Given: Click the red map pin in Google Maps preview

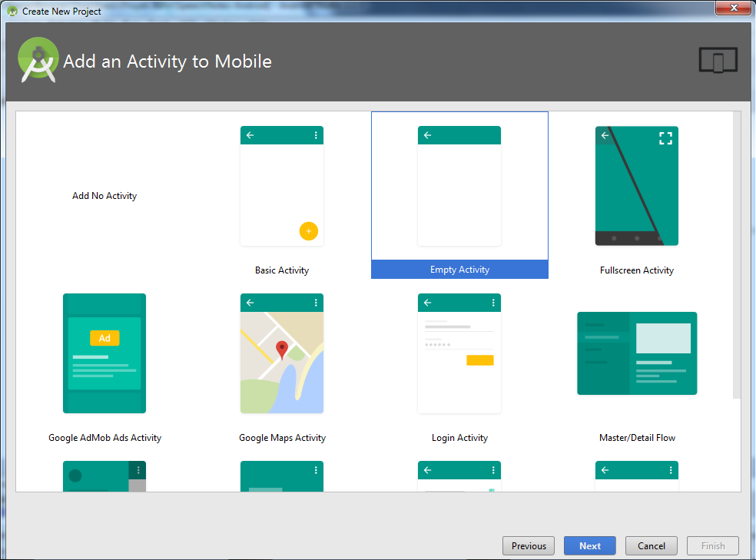Looking at the screenshot, I should point(281,350).
